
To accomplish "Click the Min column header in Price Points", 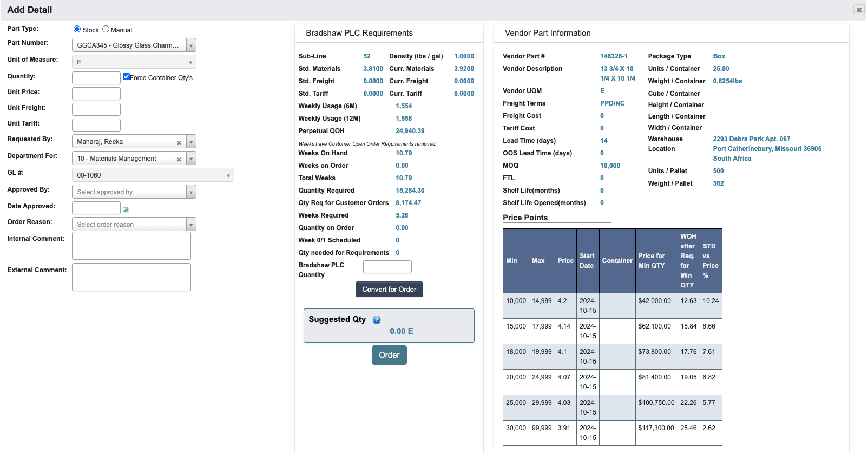I will click(x=516, y=261).
